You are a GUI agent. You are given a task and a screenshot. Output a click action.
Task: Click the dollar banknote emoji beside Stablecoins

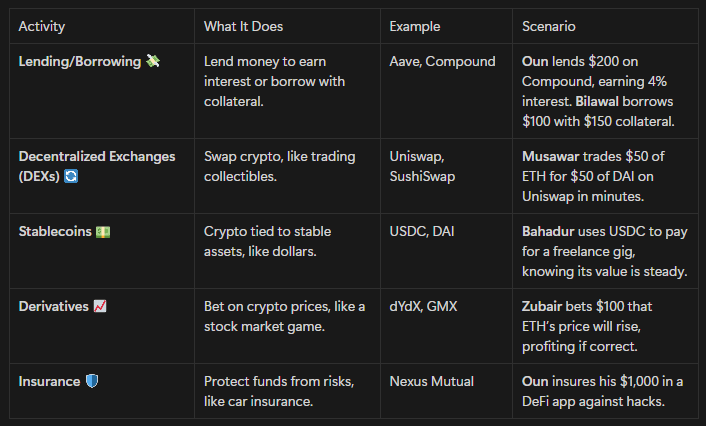click(103, 232)
